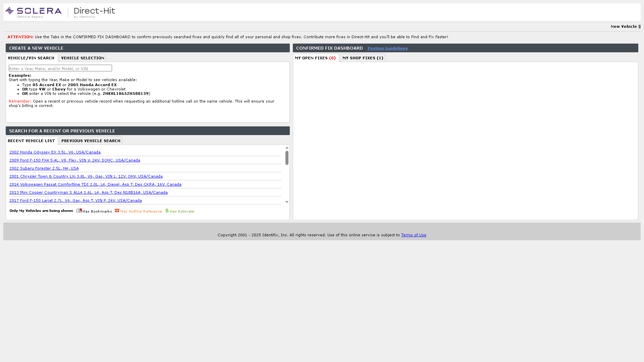Switch to the Vehicle Selection tab
644x362 pixels.
tap(83, 58)
